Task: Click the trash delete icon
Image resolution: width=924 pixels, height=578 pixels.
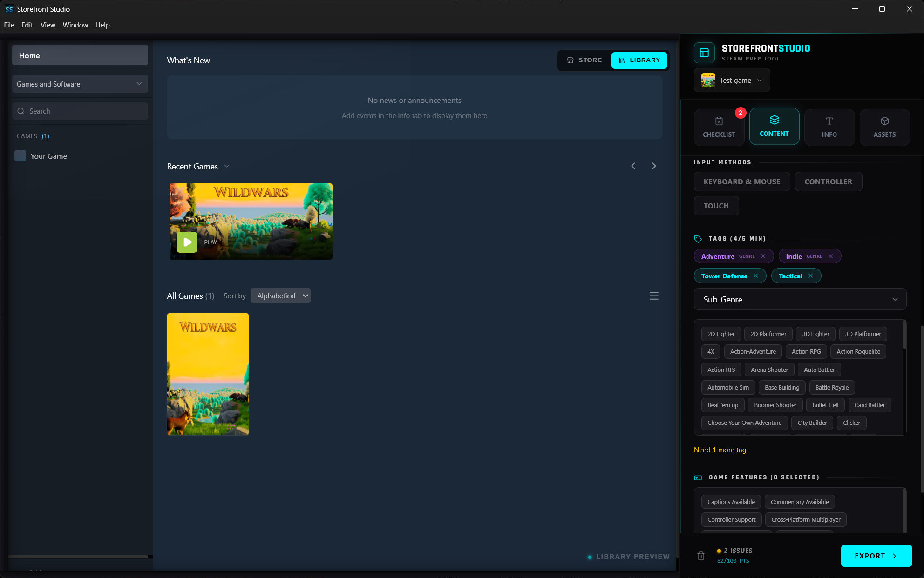Action: [x=700, y=556]
